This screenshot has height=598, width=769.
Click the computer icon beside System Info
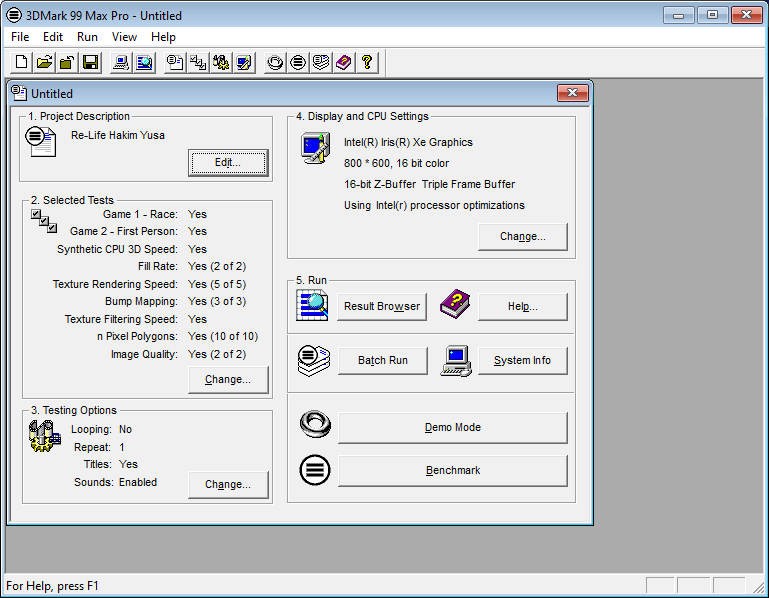coord(456,361)
